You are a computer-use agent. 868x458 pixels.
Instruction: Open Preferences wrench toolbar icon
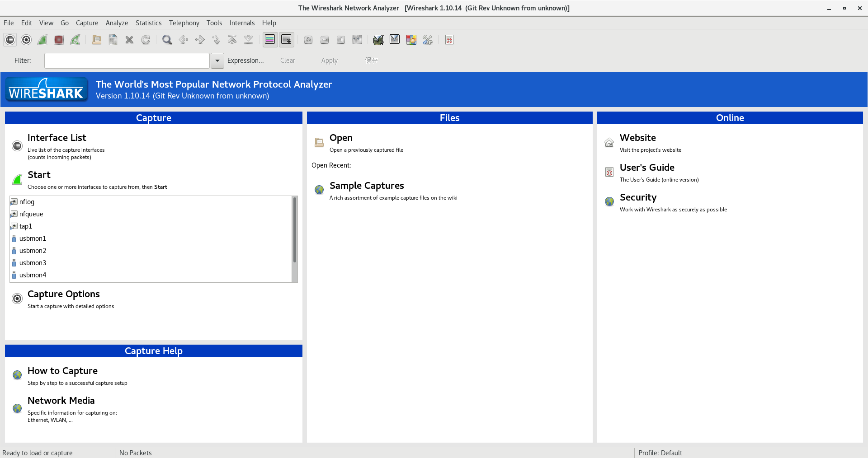tap(428, 40)
